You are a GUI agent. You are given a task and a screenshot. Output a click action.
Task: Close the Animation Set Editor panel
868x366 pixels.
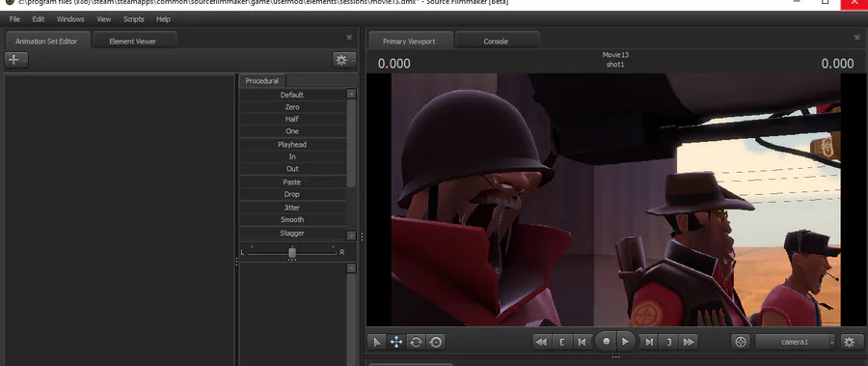349,38
